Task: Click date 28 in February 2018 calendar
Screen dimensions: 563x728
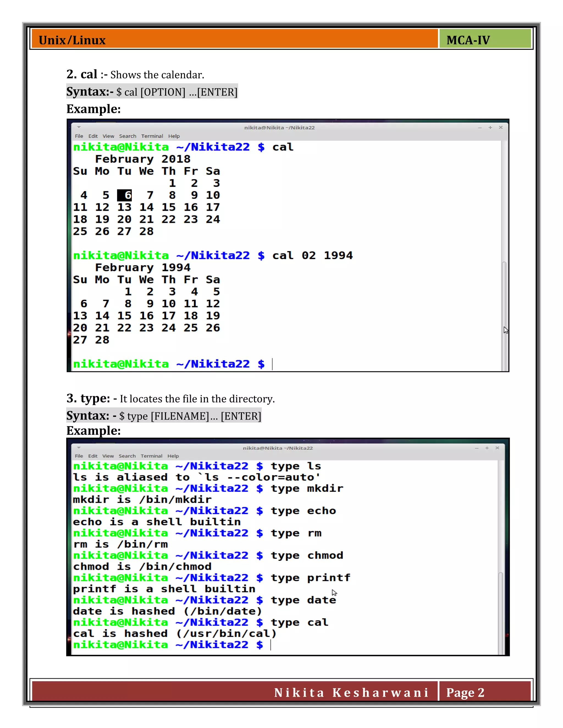Action: pos(147,231)
